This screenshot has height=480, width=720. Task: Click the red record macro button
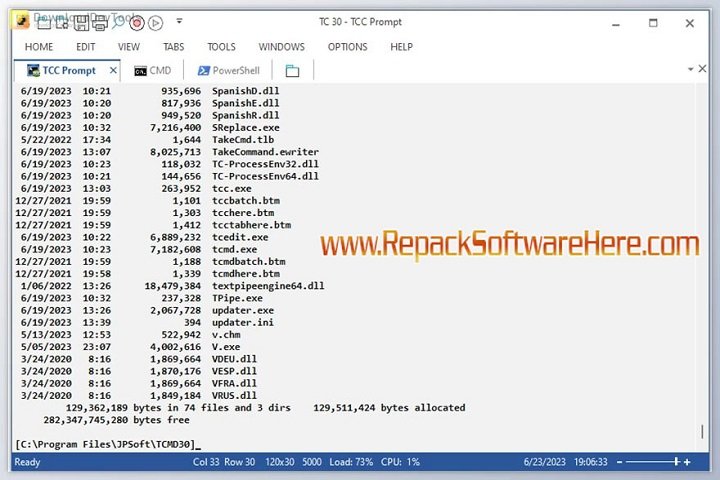[137, 23]
